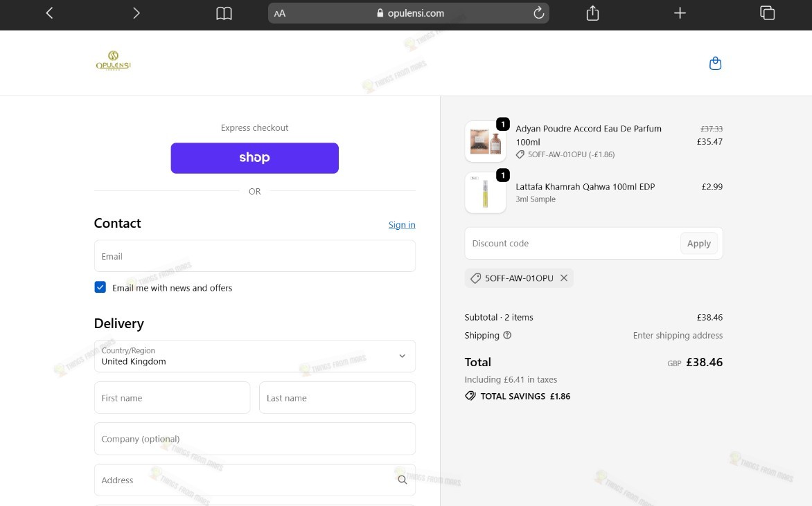Open the shopping bag cart icon
This screenshot has height=506, width=812.
[715, 63]
